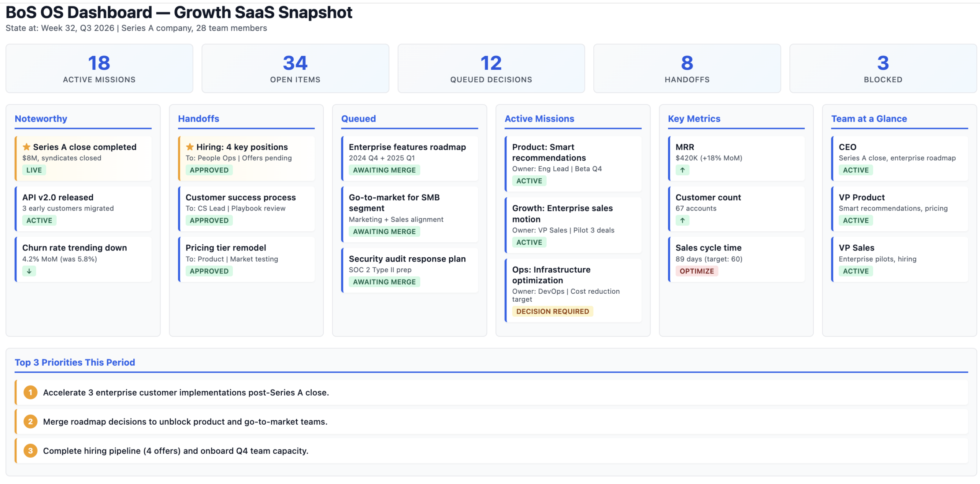Viewport: 980px width, 484px height.
Task: Click the star icon beside Hiring positions
Action: (x=189, y=147)
